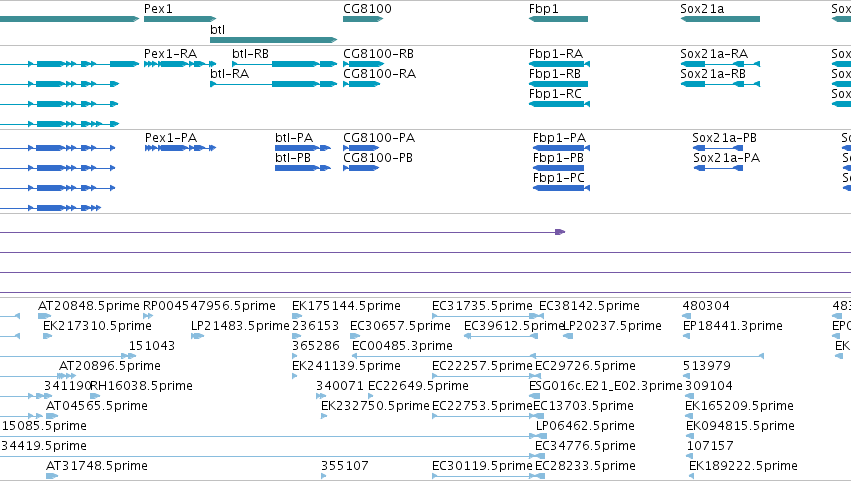Click the btl gene feature bar
The height and width of the screenshot is (481, 851).
click(x=274, y=40)
